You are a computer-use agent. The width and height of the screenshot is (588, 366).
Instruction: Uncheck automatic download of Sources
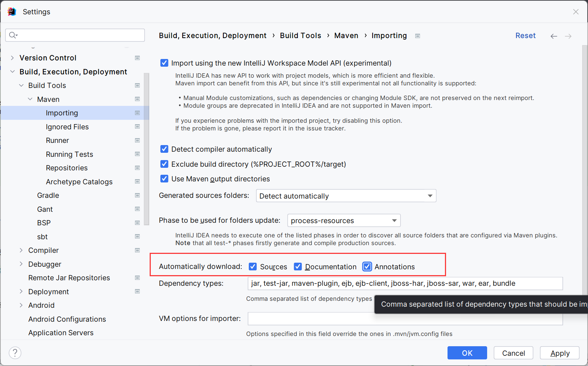tap(253, 267)
